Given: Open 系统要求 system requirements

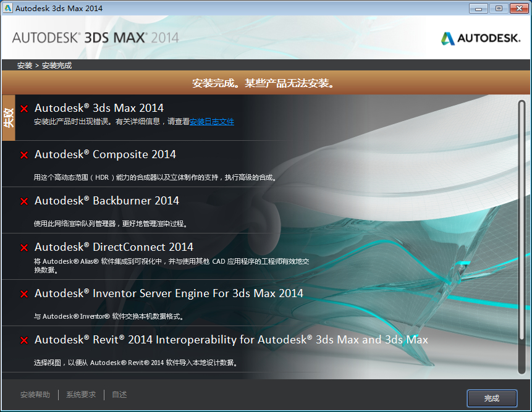Looking at the screenshot, I should (x=81, y=394).
